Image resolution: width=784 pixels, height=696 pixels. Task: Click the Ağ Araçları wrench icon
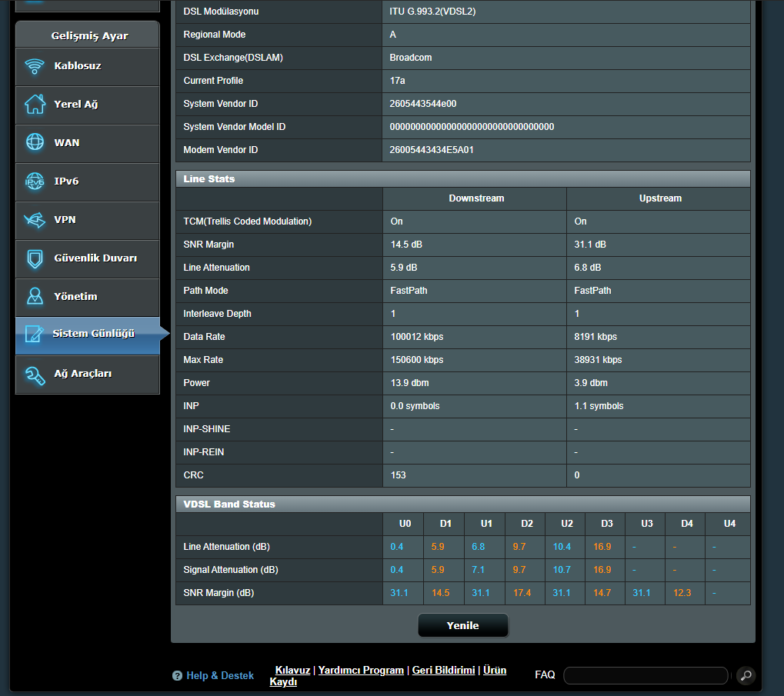pyautogui.click(x=35, y=375)
